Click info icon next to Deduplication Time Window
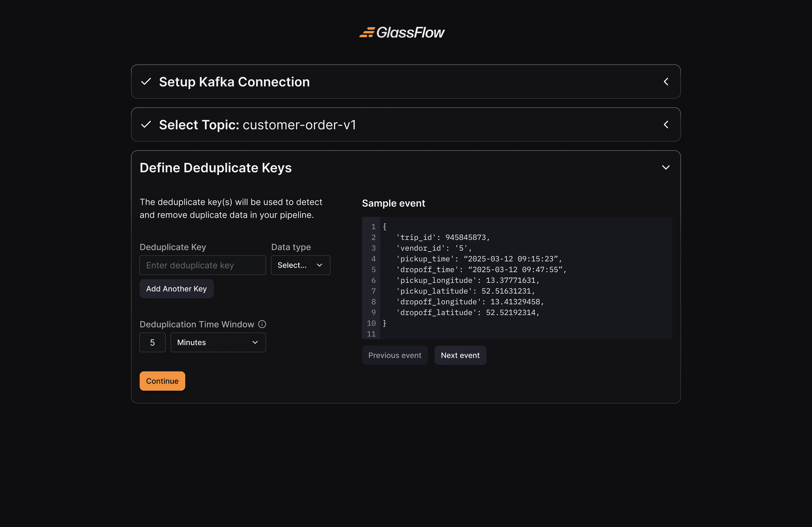This screenshot has width=812, height=527. [x=262, y=324]
